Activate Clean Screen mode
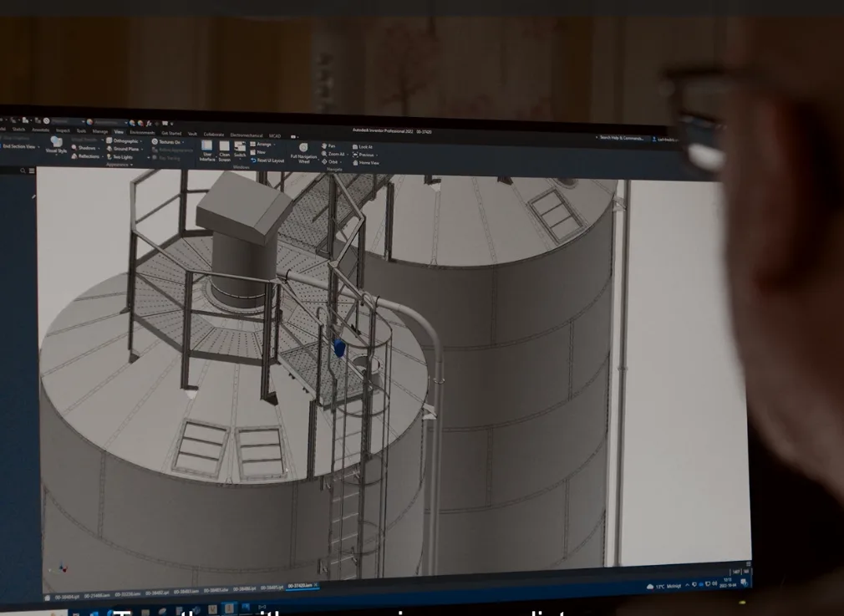The height and width of the screenshot is (616, 844). (225, 150)
